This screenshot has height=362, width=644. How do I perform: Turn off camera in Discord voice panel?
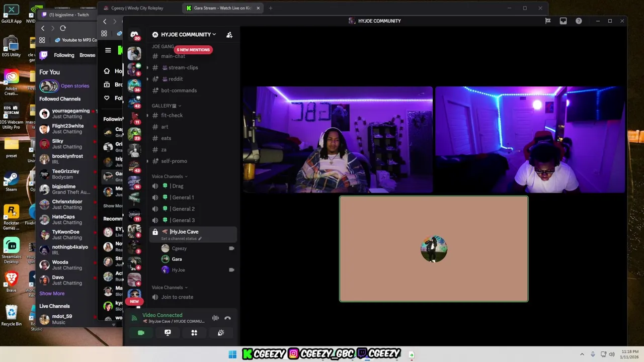141,332
